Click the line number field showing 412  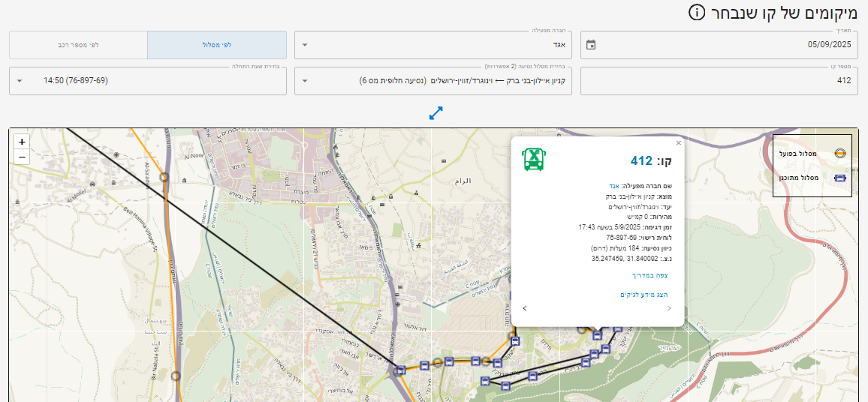coord(719,81)
